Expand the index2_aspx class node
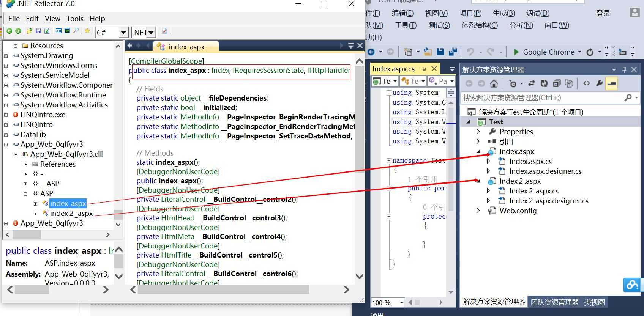The height and width of the screenshot is (316, 644). point(36,213)
